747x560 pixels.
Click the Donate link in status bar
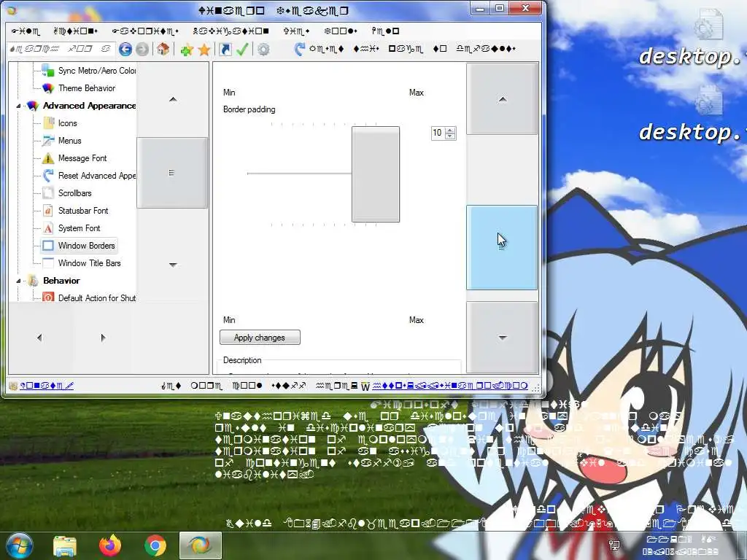point(46,386)
